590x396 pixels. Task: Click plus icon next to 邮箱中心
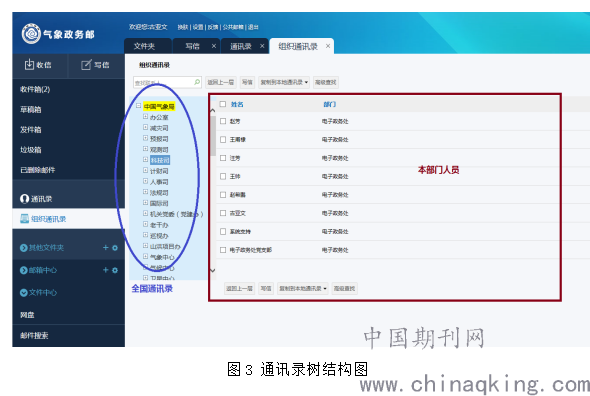coord(105,270)
